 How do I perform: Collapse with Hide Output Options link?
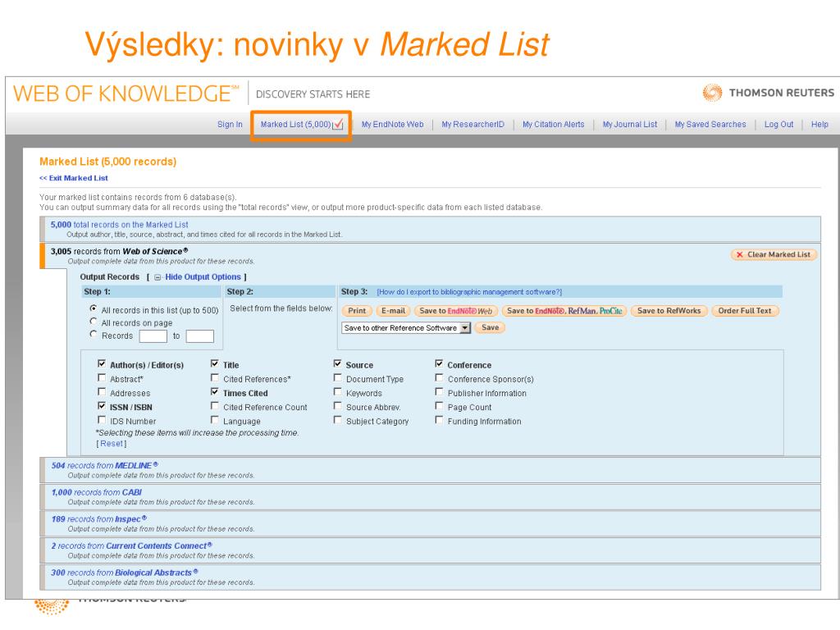click(x=203, y=277)
